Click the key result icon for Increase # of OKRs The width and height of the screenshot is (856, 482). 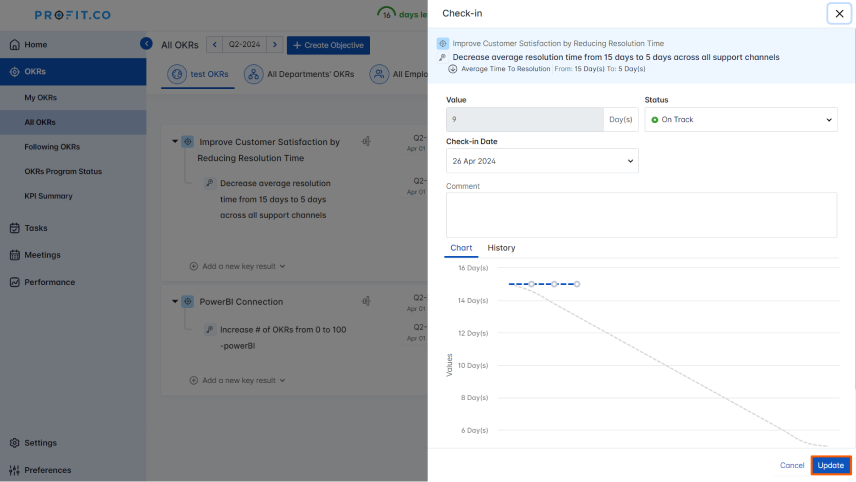coord(210,329)
